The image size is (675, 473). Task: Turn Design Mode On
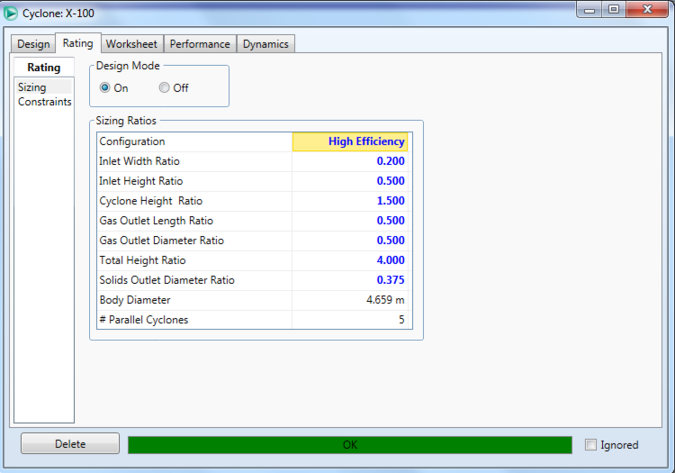click(106, 88)
